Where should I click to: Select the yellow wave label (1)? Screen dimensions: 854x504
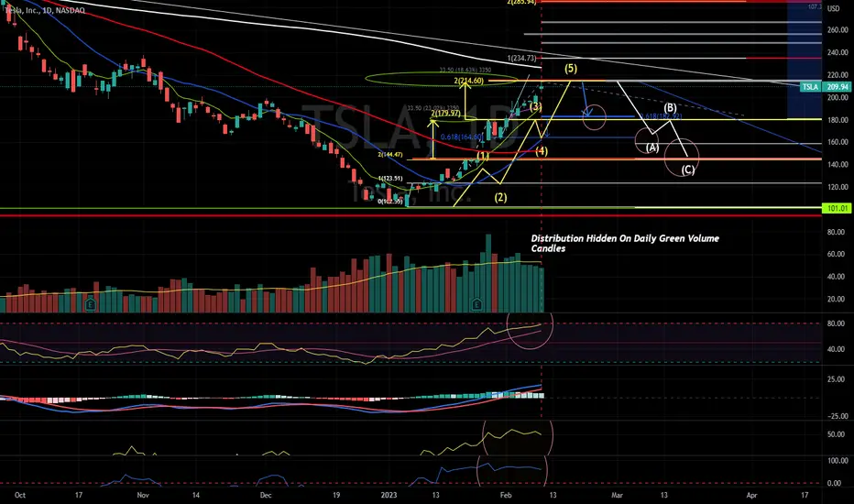pos(483,156)
